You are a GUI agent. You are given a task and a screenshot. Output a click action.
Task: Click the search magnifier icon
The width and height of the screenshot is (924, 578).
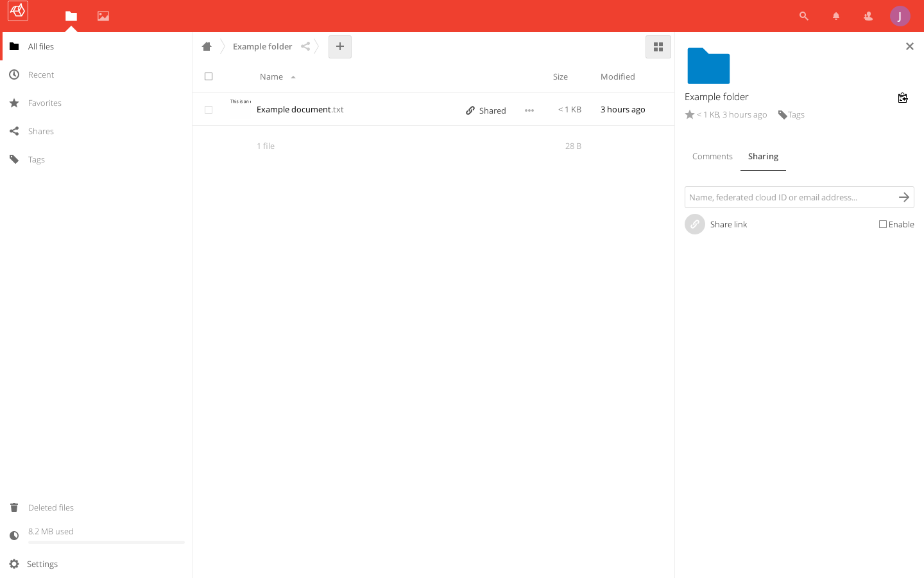[x=803, y=16]
